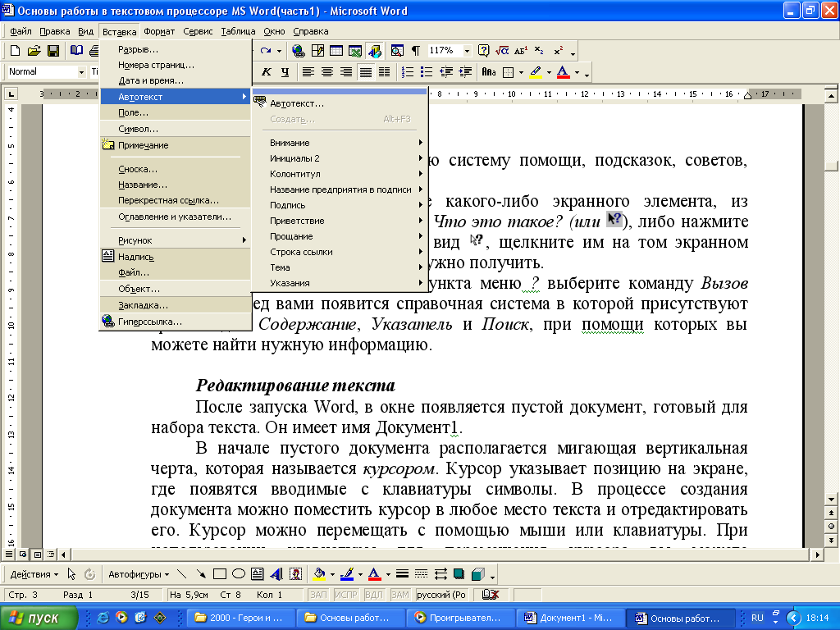Click the vertical scrollbar down arrow

[x=831, y=499]
